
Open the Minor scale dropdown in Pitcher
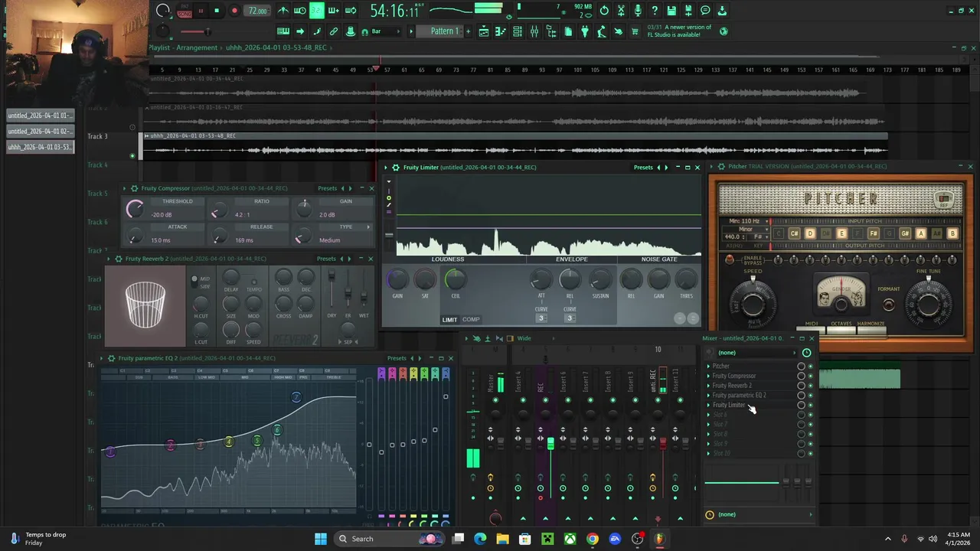(x=744, y=229)
